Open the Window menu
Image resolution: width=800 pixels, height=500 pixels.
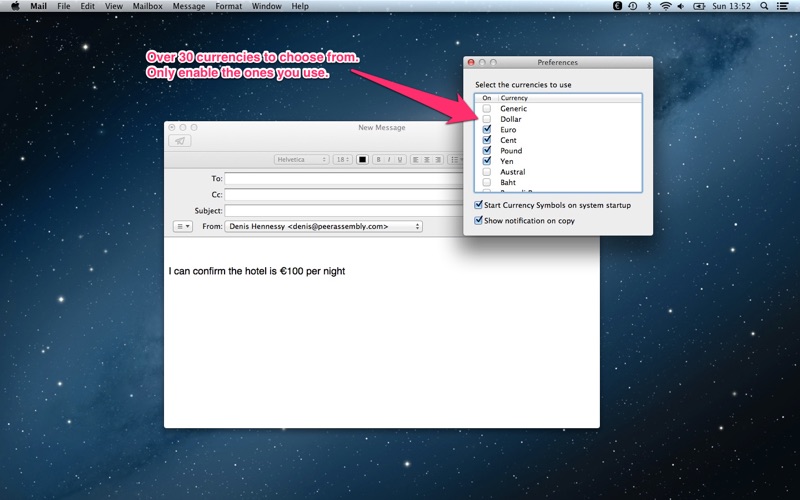(x=266, y=6)
